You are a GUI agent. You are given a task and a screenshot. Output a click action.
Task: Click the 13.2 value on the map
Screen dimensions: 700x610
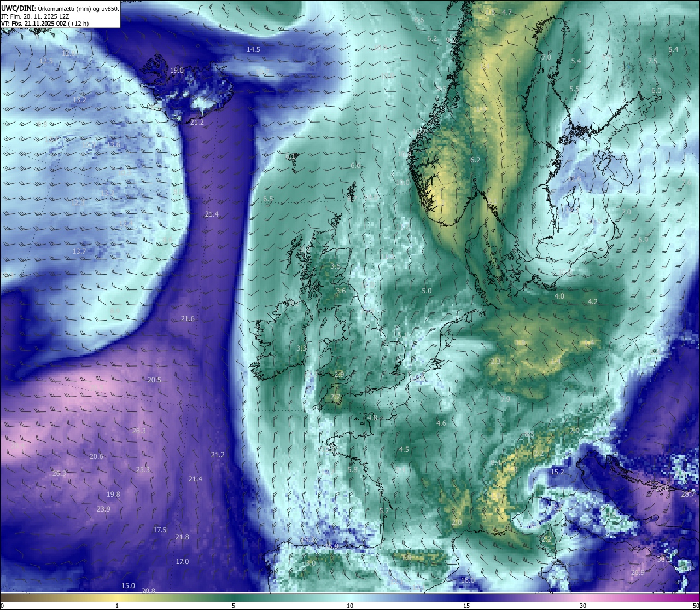pos(79,100)
